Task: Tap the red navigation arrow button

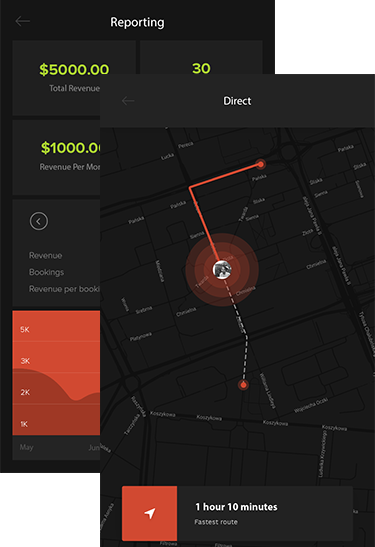Action: click(x=150, y=513)
